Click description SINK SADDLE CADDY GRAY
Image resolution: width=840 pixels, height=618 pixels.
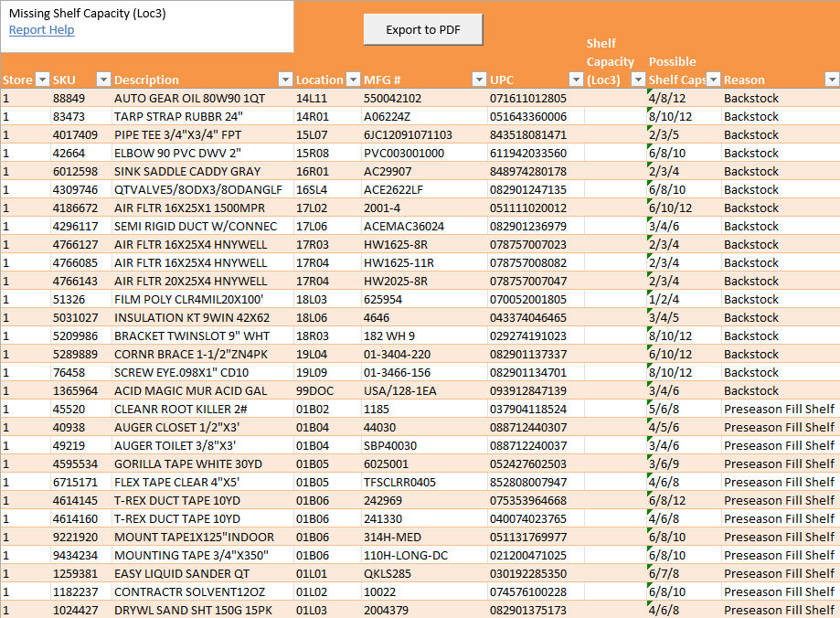[187, 171]
